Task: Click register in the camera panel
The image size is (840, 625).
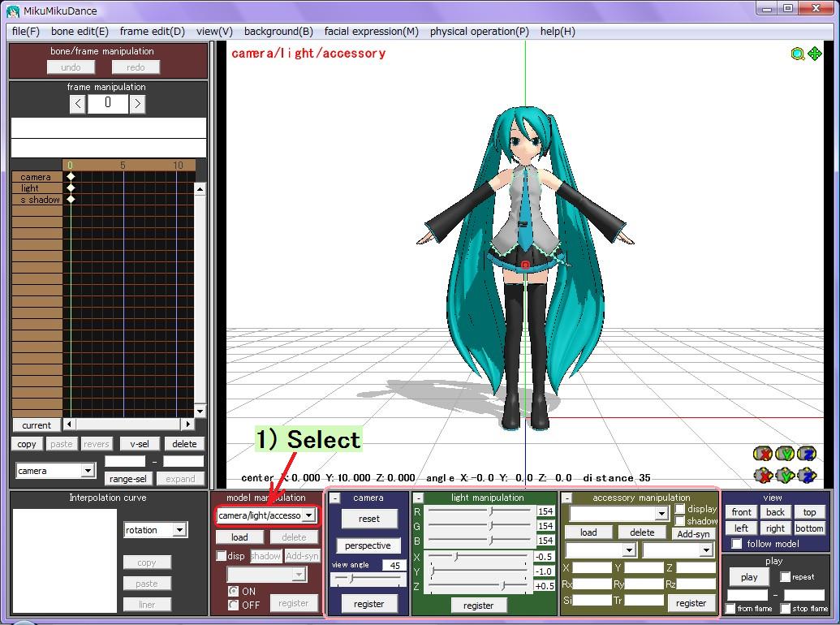Action: coord(369,604)
